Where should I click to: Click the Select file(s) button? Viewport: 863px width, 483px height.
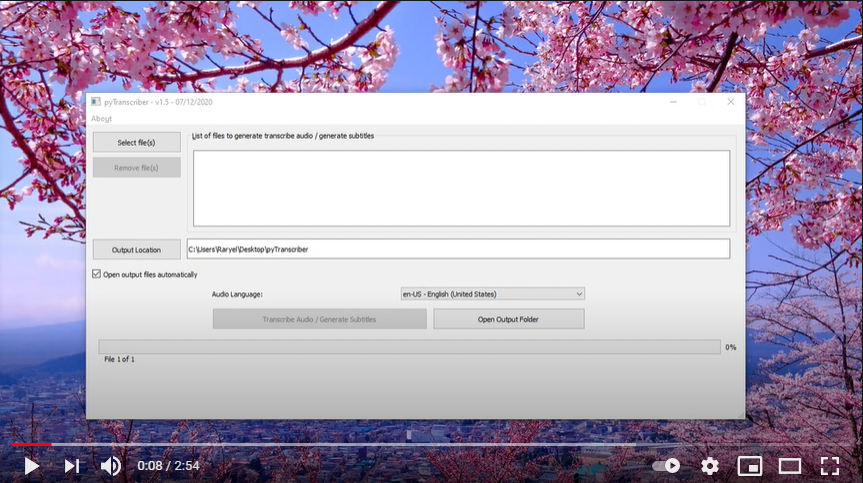click(137, 143)
